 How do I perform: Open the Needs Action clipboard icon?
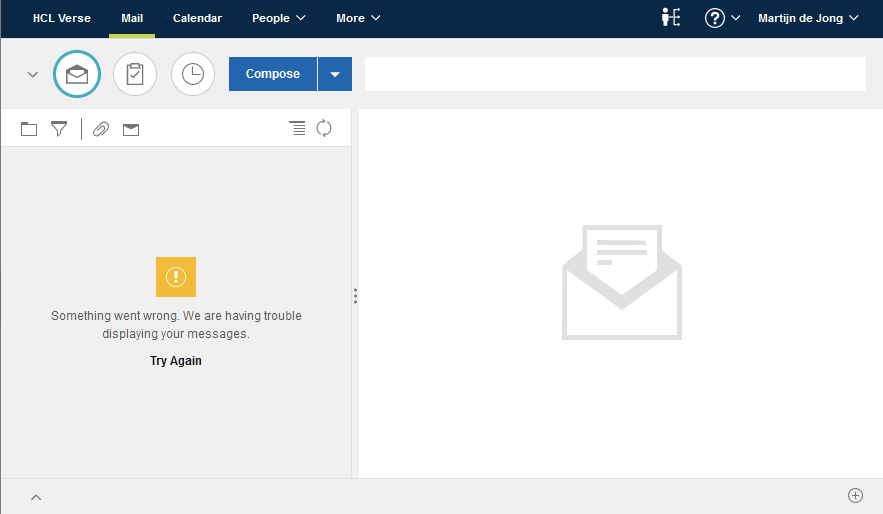coord(135,74)
